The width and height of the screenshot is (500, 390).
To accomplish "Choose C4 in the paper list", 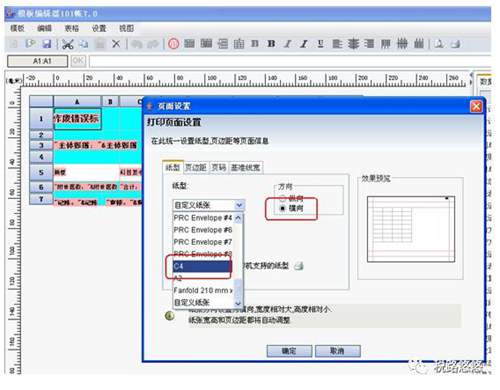I will tap(202, 266).
